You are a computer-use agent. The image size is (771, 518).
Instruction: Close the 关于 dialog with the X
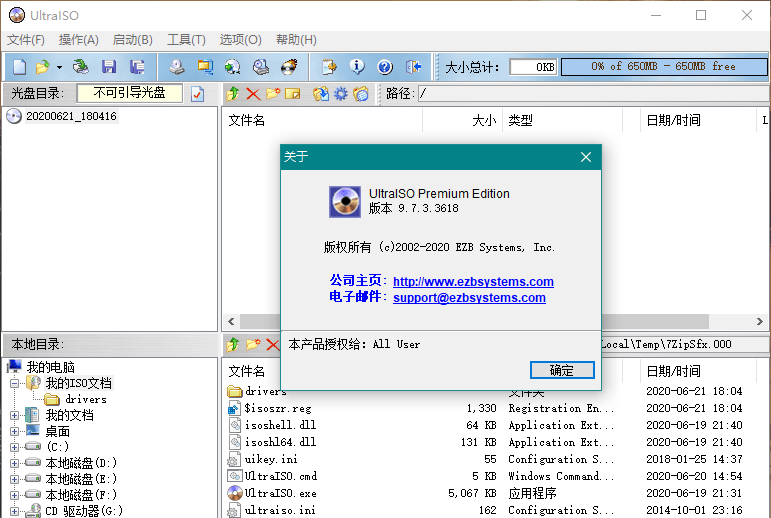click(x=586, y=157)
